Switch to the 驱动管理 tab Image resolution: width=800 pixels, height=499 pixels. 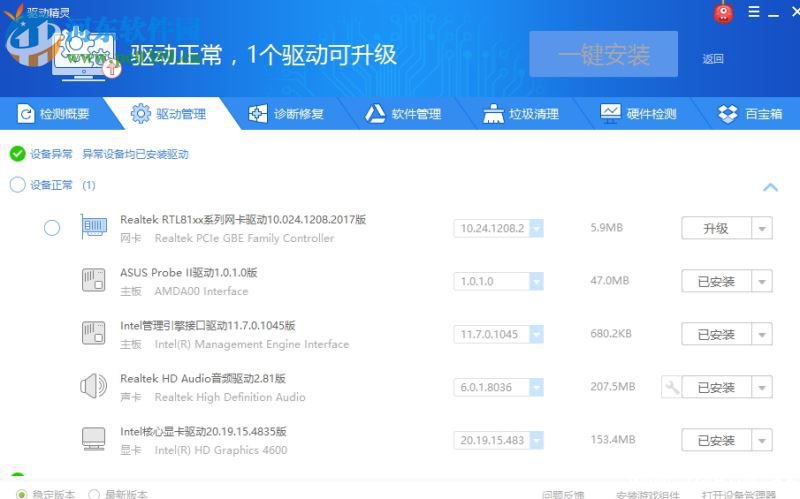tap(168, 113)
